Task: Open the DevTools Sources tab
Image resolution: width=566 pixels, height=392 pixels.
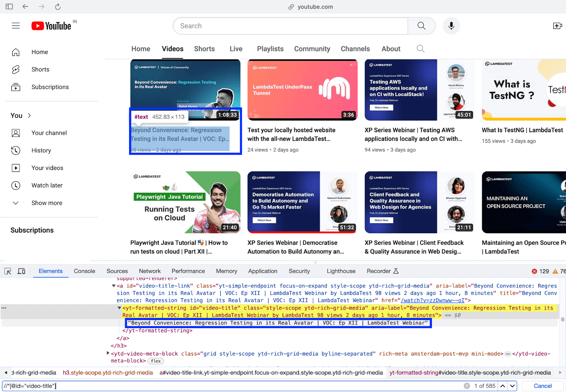Action: point(117,271)
